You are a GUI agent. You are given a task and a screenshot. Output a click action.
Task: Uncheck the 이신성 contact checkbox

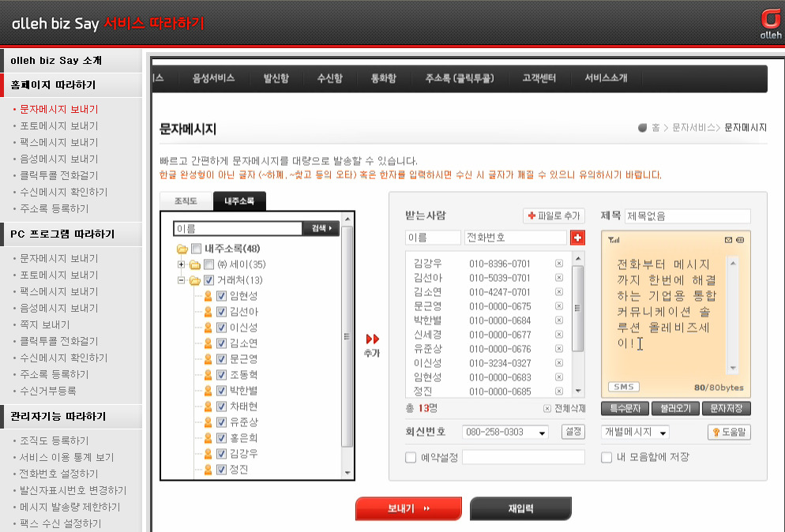221,328
